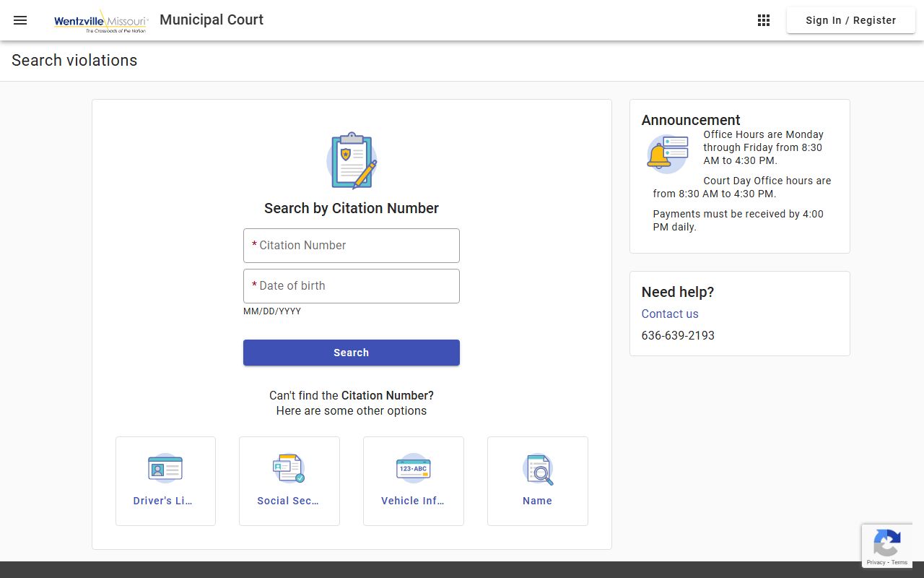The height and width of the screenshot is (578, 924).
Task: Click the magnifier document Name icon
Action: [539, 469]
